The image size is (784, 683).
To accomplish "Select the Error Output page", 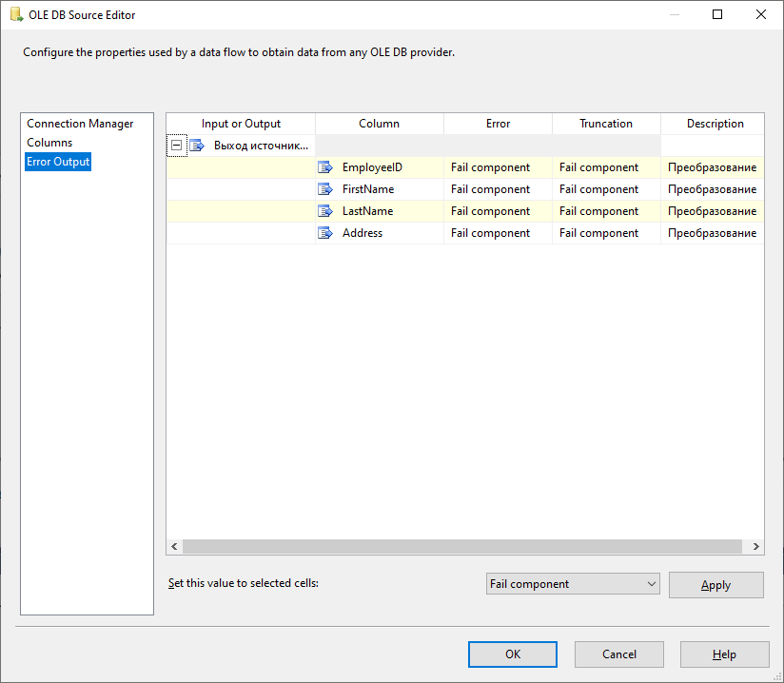I will (x=58, y=162).
